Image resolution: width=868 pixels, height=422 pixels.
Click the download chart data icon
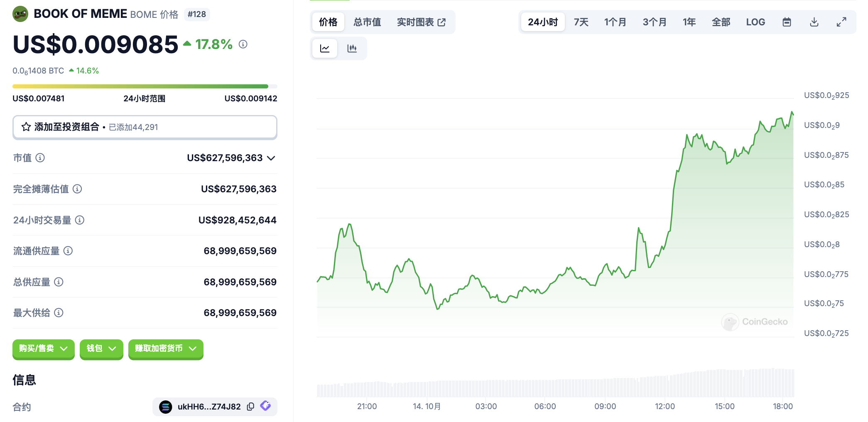point(814,22)
